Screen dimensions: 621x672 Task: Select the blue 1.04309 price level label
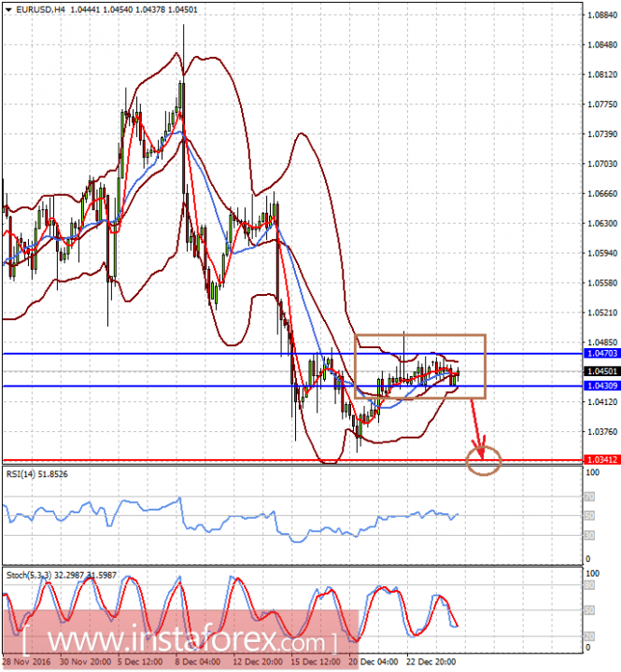tap(602, 386)
